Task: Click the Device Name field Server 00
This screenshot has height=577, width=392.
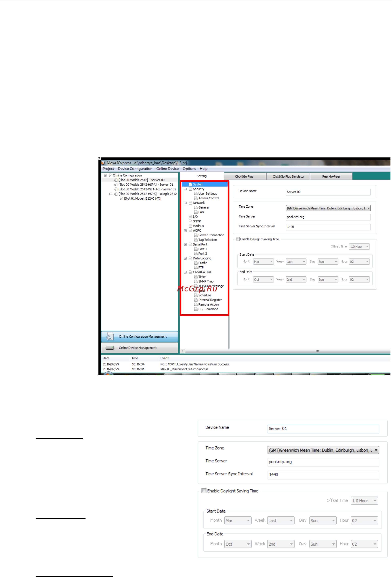Action: (328, 192)
